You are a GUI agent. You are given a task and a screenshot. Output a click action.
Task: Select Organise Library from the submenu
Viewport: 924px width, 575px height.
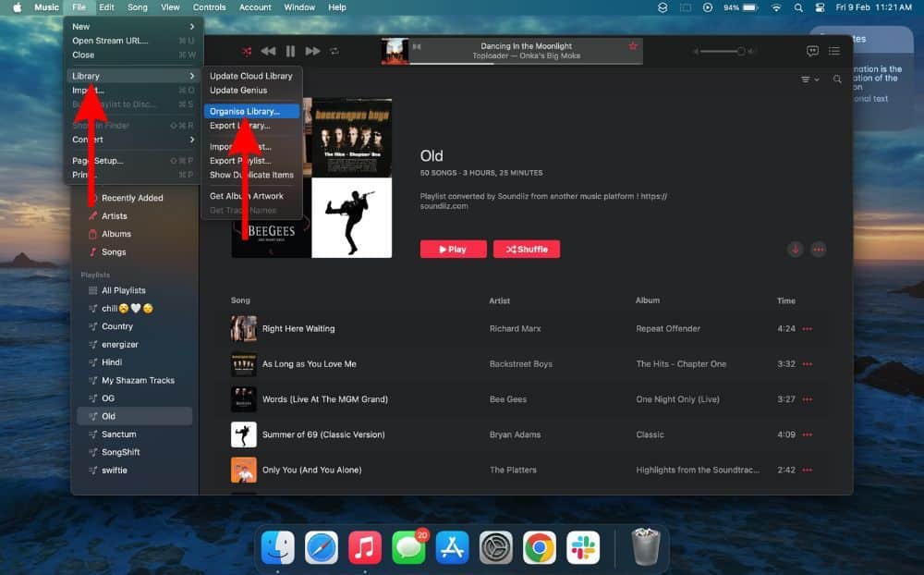tap(245, 111)
